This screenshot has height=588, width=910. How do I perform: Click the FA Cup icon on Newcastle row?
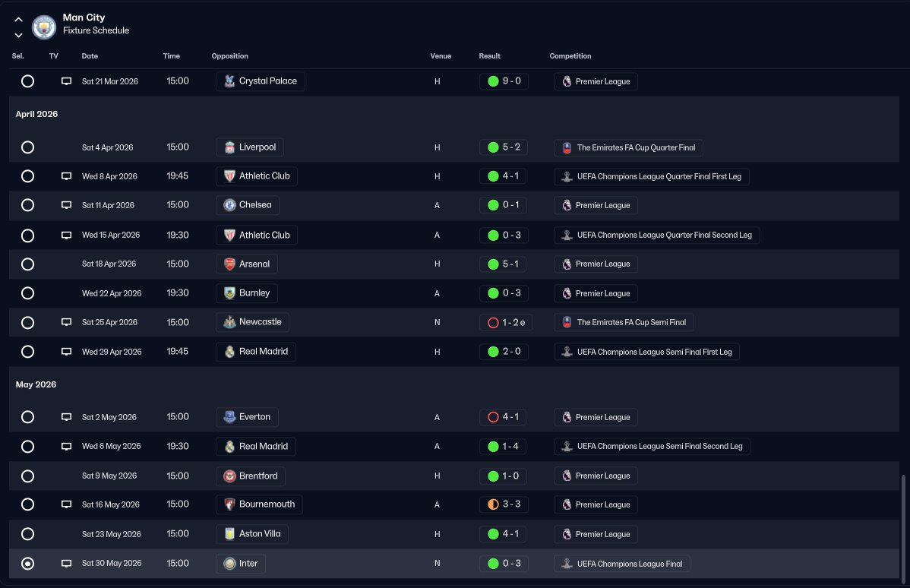pyautogui.click(x=567, y=323)
